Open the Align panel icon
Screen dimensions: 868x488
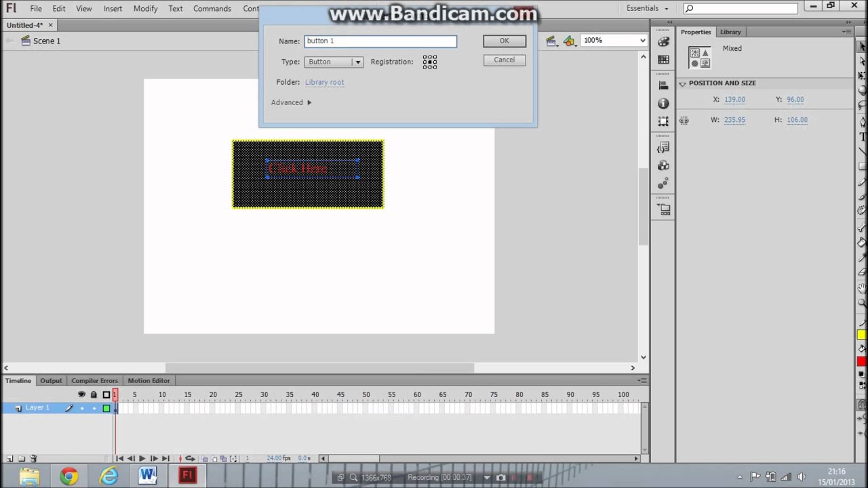663,85
